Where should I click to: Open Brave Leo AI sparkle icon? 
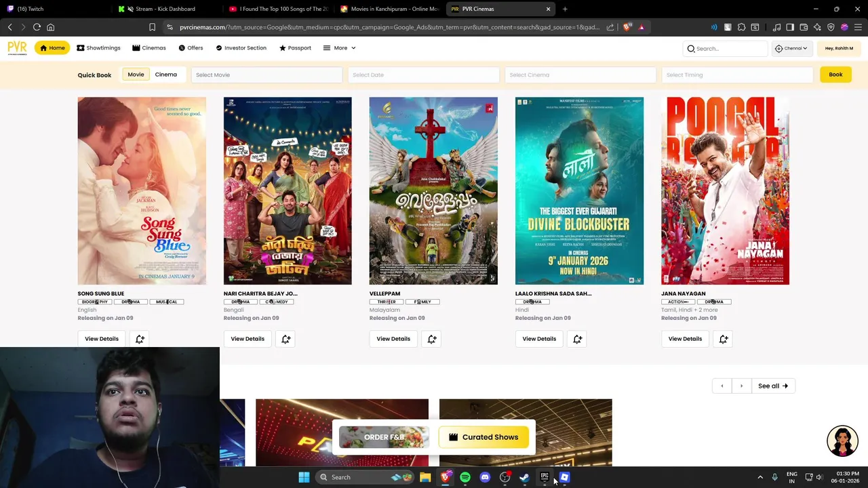pyautogui.click(x=817, y=27)
